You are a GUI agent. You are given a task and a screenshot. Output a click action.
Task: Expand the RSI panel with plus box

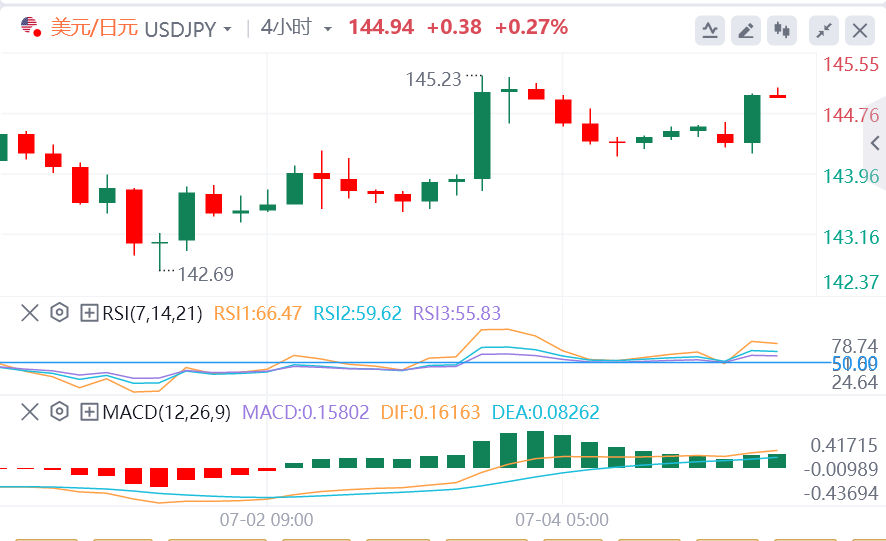click(x=89, y=313)
